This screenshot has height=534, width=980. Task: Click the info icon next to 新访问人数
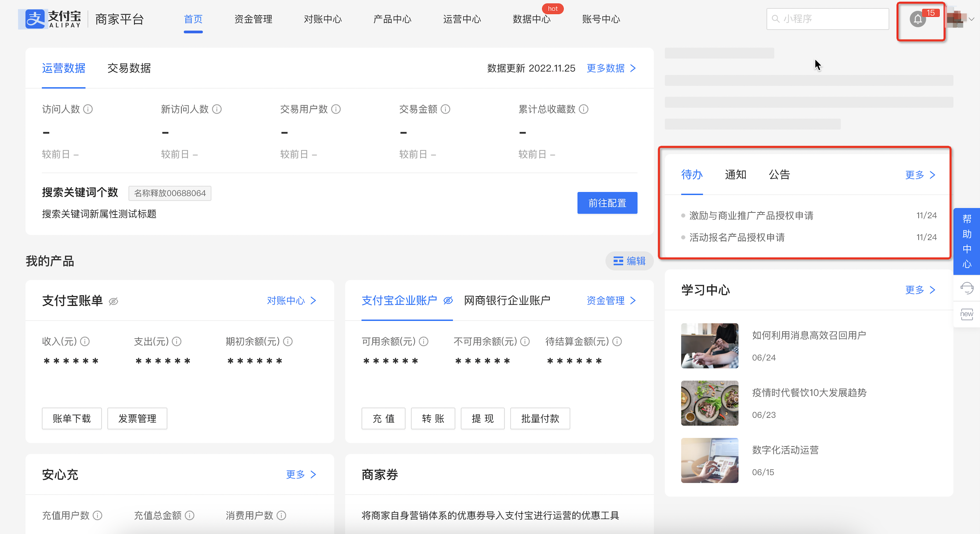coord(217,109)
